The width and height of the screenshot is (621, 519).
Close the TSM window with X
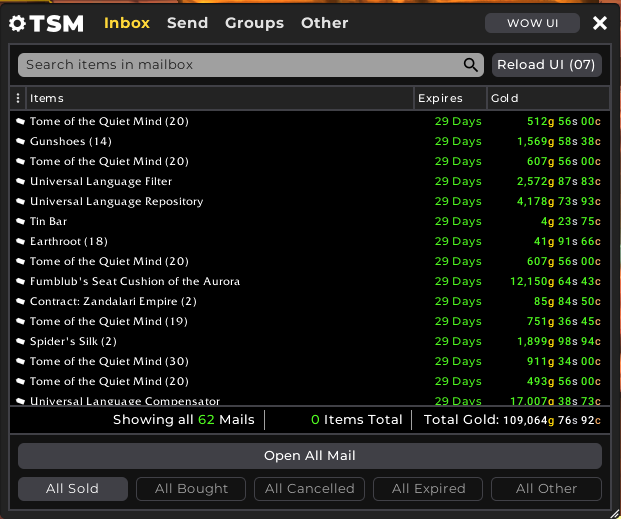coord(599,23)
